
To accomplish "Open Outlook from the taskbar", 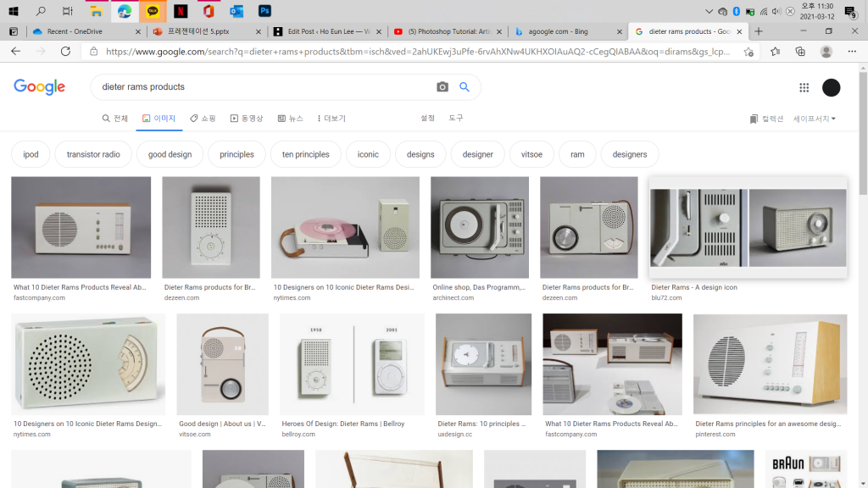I will [x=236, y=11].
